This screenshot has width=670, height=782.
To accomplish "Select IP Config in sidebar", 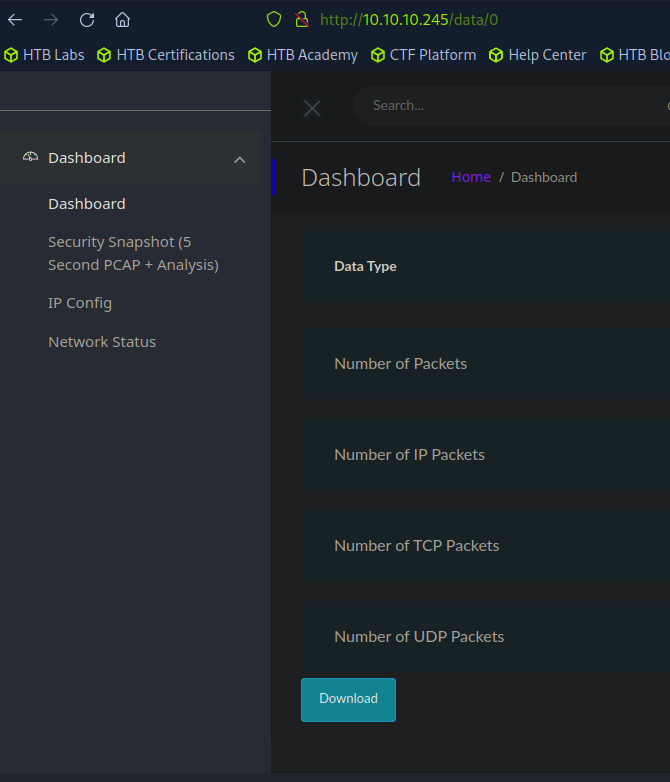I will click(x=80, y=303).
